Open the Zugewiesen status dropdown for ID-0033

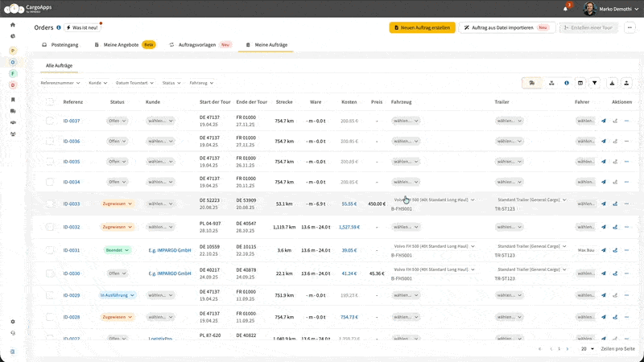click(117, 204)
